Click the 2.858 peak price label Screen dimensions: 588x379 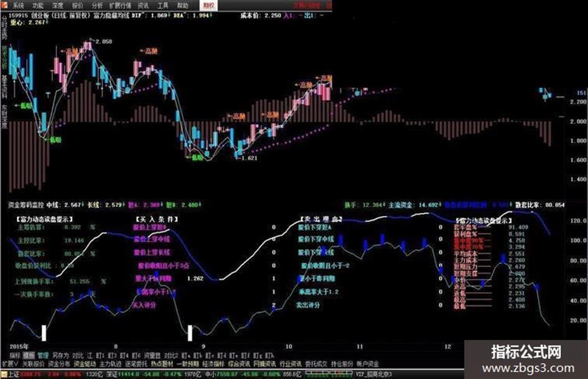(103, 41)
